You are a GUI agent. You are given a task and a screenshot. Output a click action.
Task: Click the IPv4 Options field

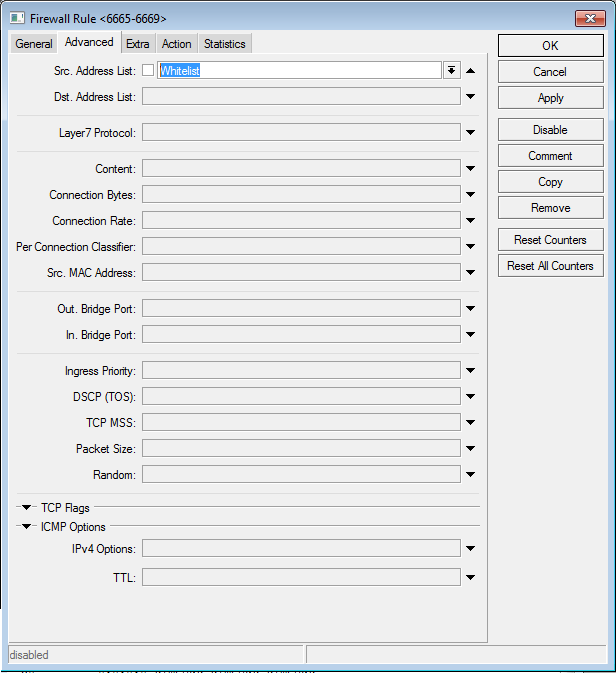pyautogui.click(x=301, y=549)
